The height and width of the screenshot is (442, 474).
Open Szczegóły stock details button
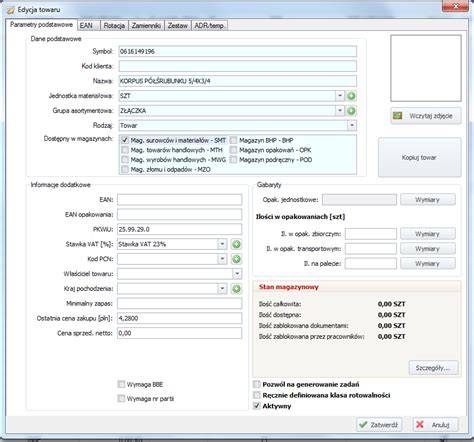click(x=433, y=368)
